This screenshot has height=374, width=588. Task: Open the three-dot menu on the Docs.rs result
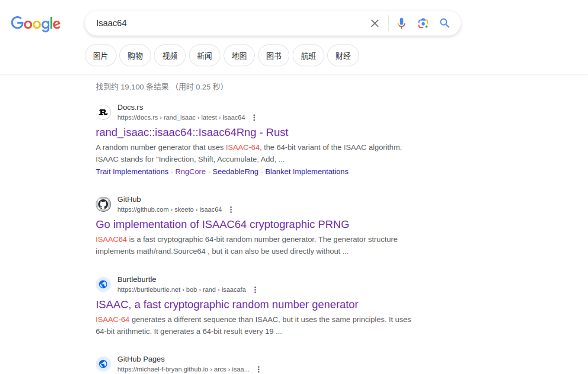[254, 117]
